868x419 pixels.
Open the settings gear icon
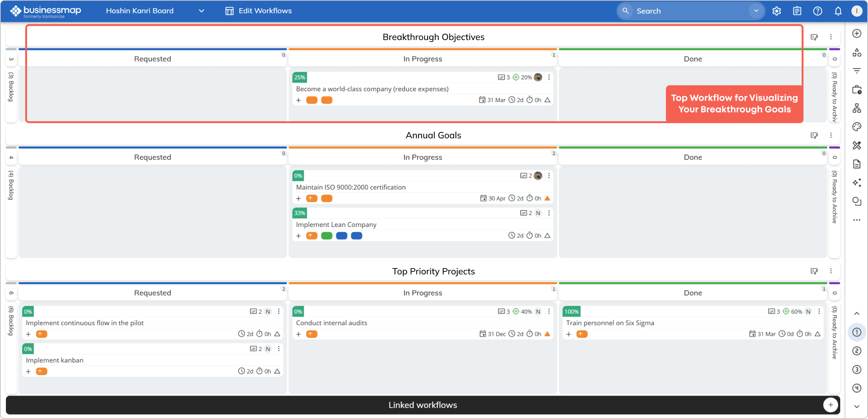[776, 11]
